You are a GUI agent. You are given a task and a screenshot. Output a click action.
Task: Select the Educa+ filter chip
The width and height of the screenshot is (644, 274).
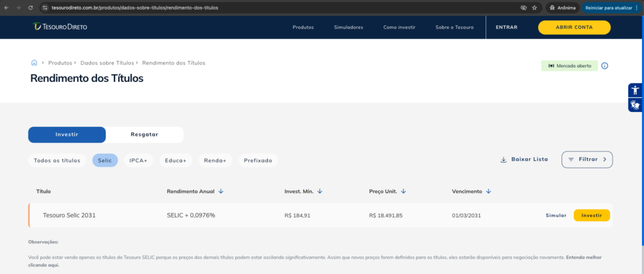[x=176, y=160]
